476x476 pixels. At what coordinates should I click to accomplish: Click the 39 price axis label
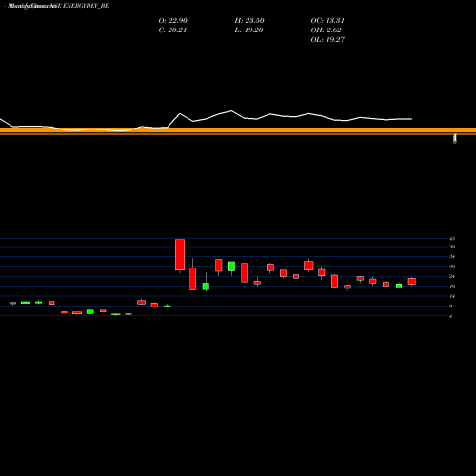[452, 247]
